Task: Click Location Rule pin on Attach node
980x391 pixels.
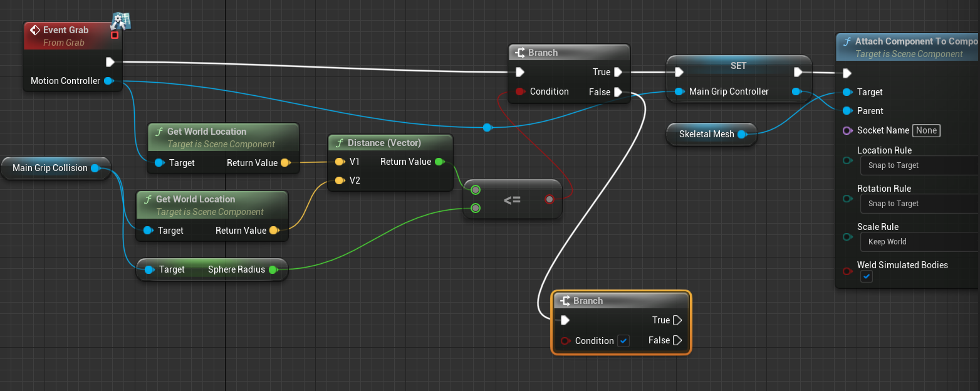Action: point(847,160)
